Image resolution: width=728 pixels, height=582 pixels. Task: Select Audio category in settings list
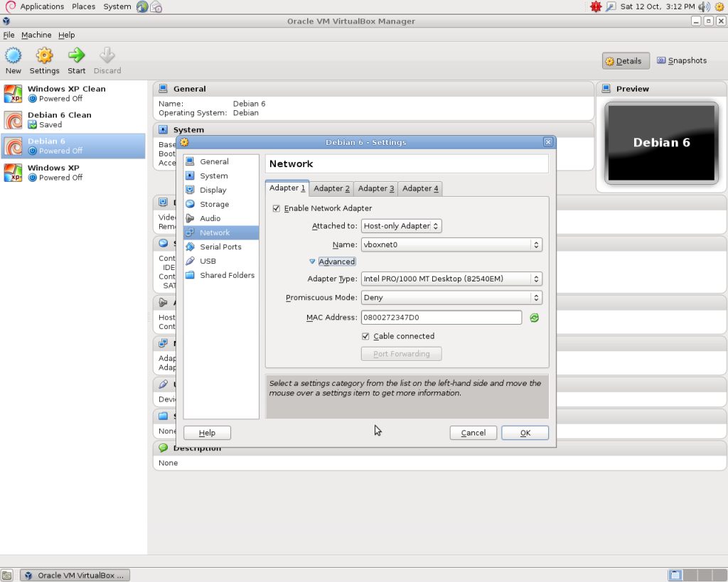click(x=210, y=219)
